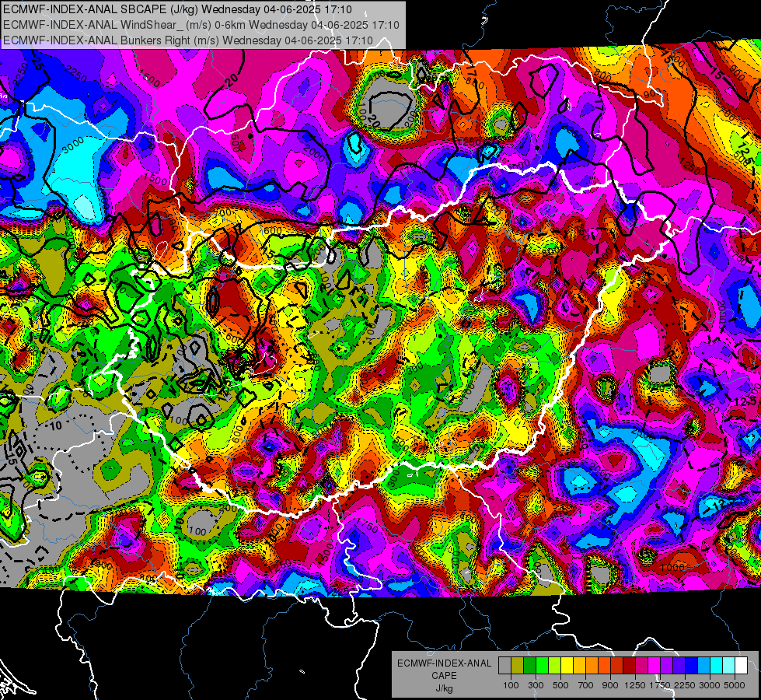Click the 700 tick label in legend
The height and width of the screenshot is (700, 761).
pyautogui.click(x=586, y=685)
